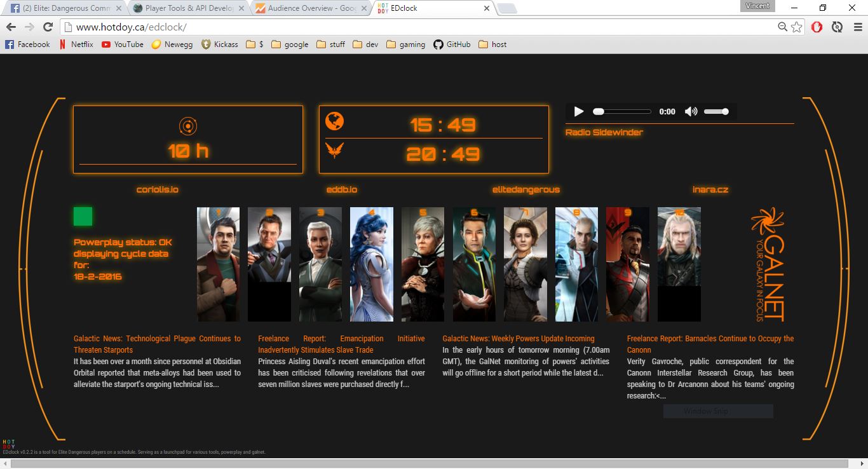Select Powerplay portrait number 9
Viewport: 868px width, 469px height.
pyautogui.click(x=628, y=264)
